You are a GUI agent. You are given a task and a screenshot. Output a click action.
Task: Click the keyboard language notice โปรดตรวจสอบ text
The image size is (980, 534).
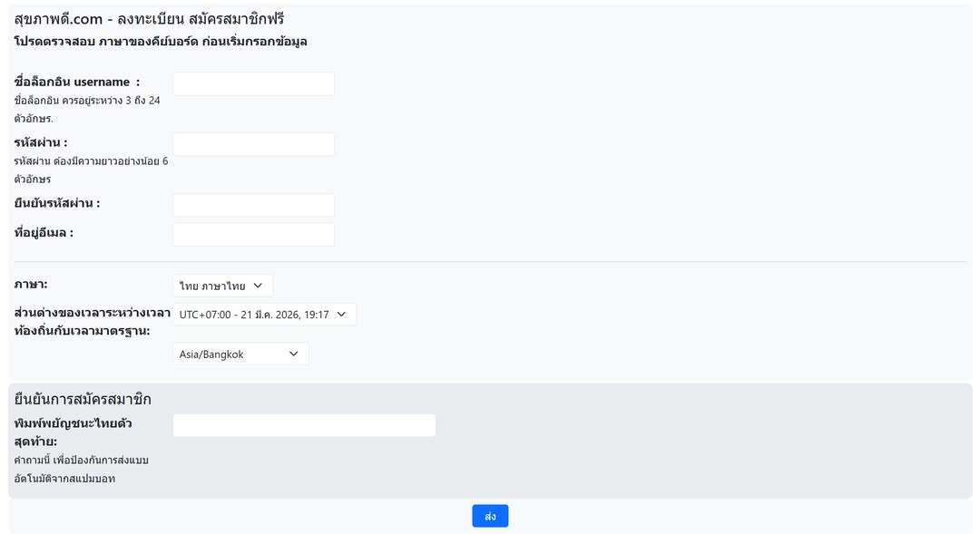tap(161, 42)
